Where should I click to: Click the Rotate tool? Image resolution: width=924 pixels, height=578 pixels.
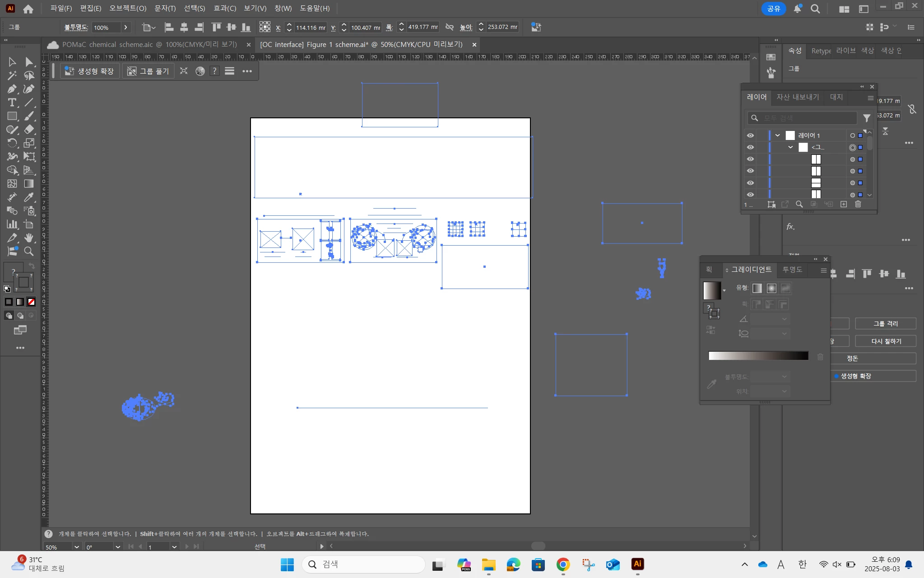click(x=12, y=143)
